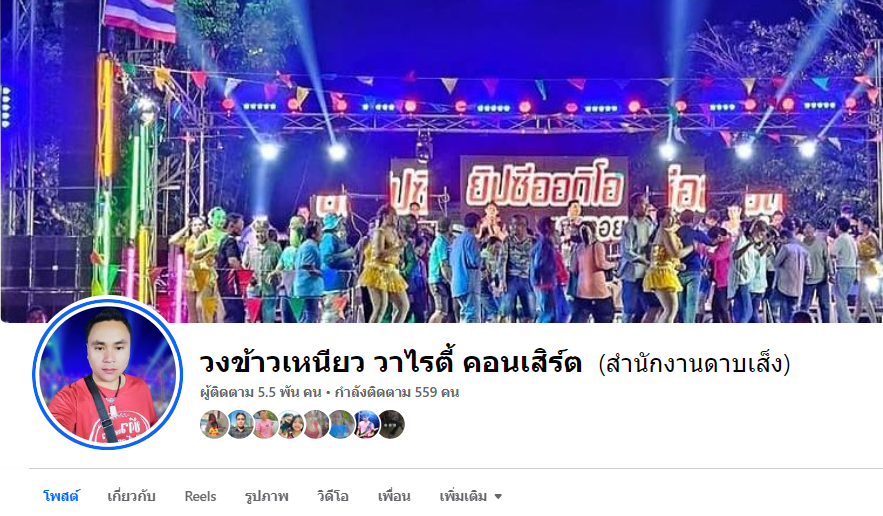
Task: Open the concert stage cover photo
Action: [x=442, y=161]
